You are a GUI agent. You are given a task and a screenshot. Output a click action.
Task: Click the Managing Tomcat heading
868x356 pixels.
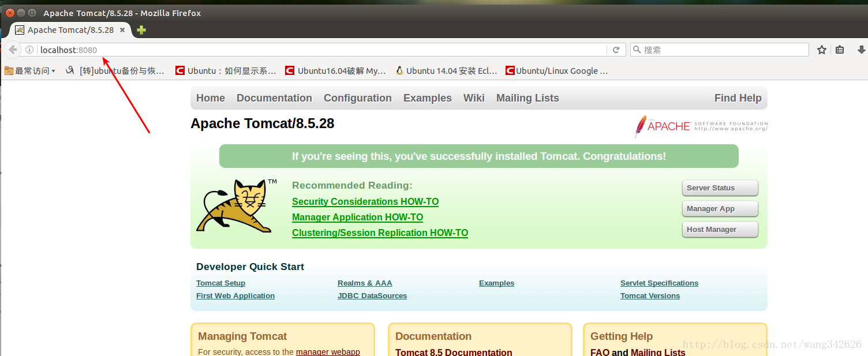(242, 336)
